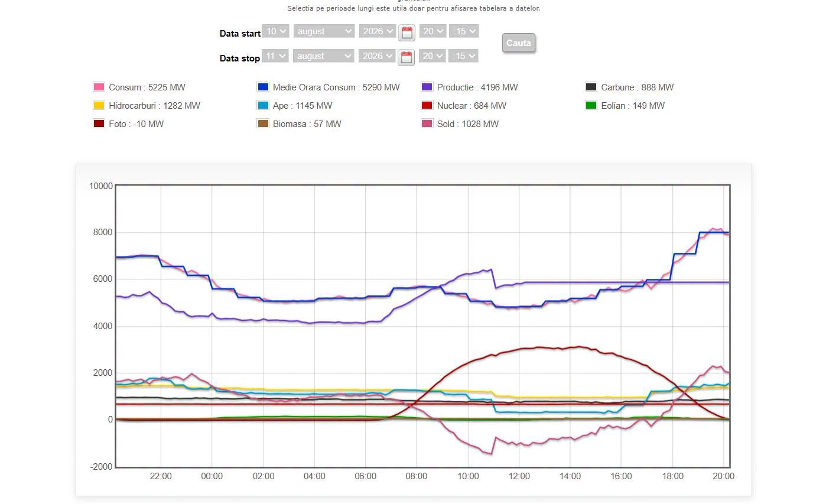Click the 10000 y-axis label
The height and width of the screenshot is (504, 813).
pos(101,186)
